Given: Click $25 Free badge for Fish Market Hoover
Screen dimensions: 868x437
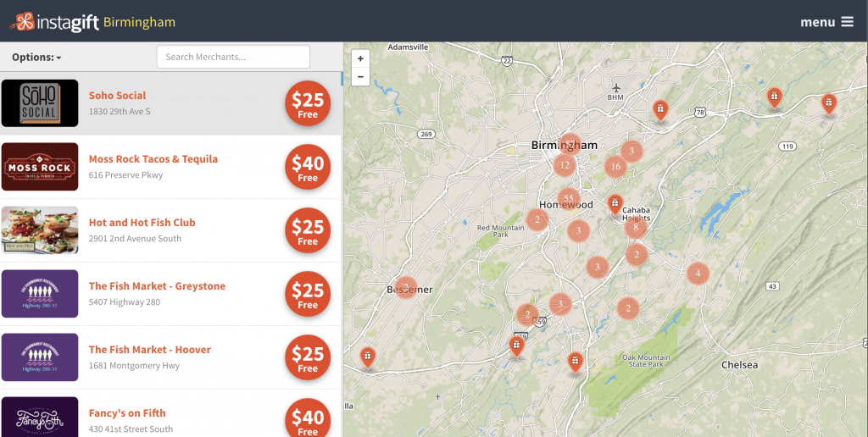Looking at the screenshot, I should pyautogui.click(x=307, y=357).
